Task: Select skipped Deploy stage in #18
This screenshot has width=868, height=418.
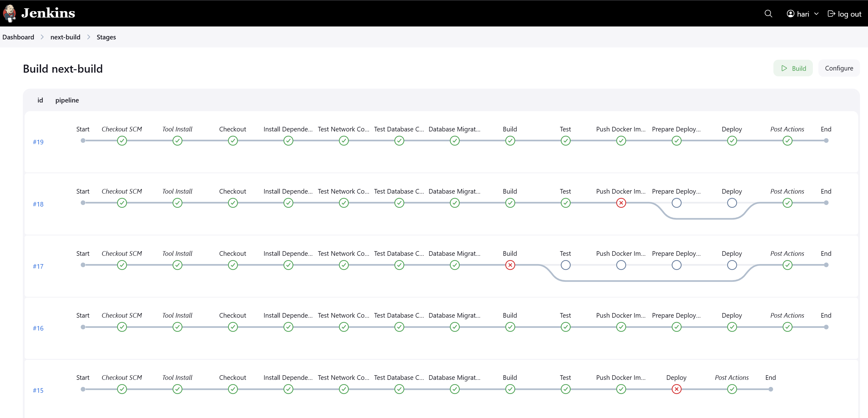Action: click(732, 203)
